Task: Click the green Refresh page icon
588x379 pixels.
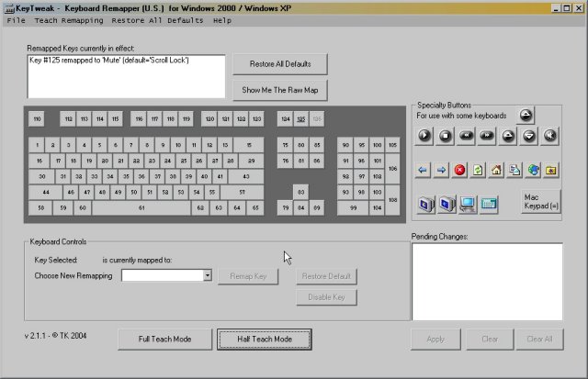Action: coord(478,171)
